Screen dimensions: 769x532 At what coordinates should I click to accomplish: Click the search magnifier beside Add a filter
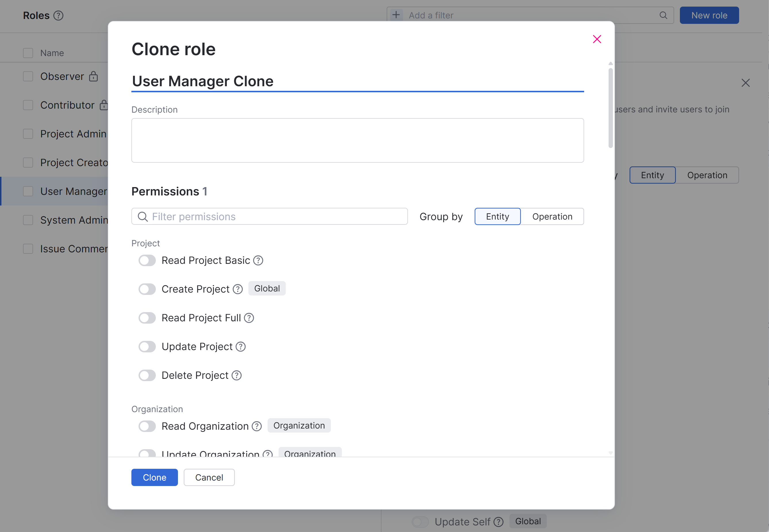663,15
